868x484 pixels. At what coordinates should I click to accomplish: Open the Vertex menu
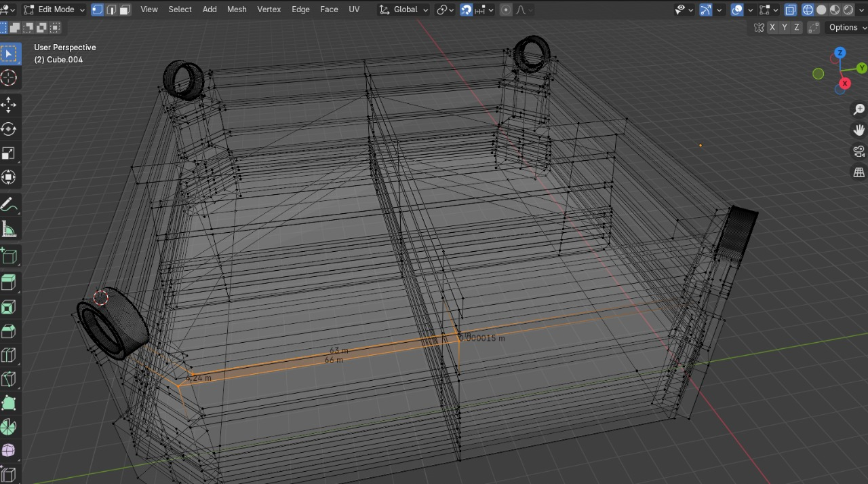point(269,10)
